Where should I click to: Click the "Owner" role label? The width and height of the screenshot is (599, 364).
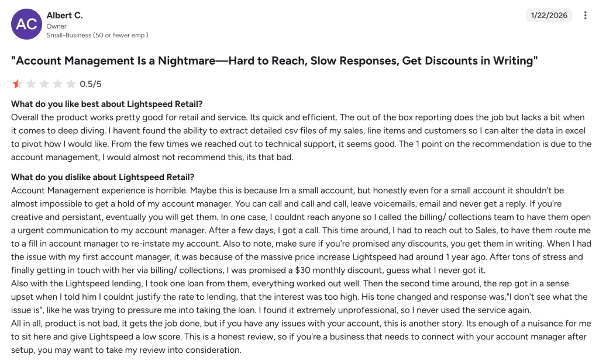point(57,26)
